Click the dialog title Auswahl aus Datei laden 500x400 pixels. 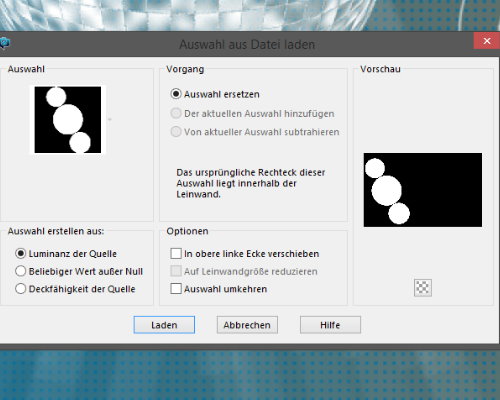coord(247,44)
